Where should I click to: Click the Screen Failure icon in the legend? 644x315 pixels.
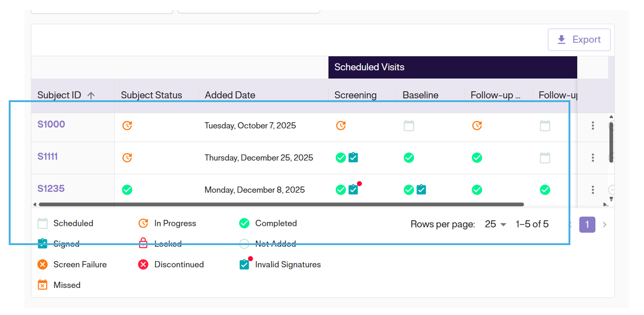(x=42, y=264)
